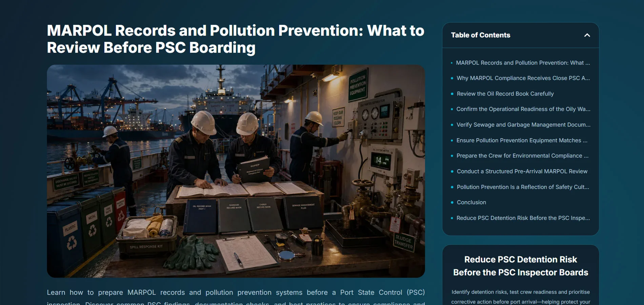Go to 'Review the Oil Record Book Carefully'
Viewport: 644px width, 305px height.
pos(505,94)
